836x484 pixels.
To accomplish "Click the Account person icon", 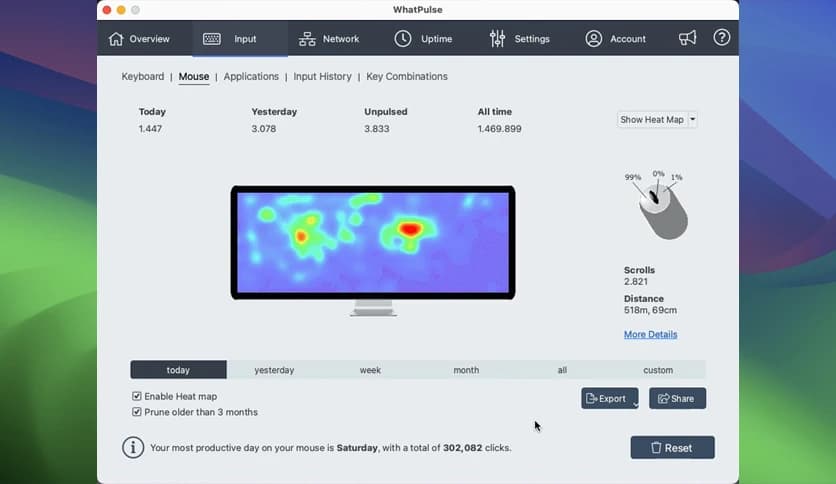I will click(x=594, y=39).
